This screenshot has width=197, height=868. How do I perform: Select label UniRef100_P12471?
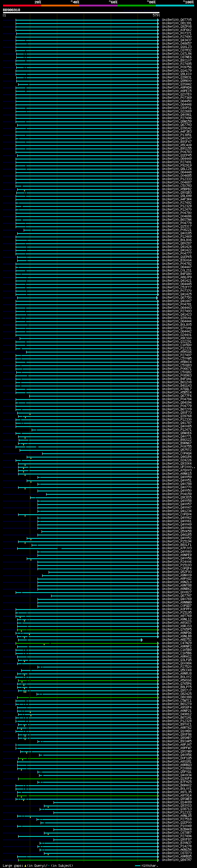click(177, 430)
